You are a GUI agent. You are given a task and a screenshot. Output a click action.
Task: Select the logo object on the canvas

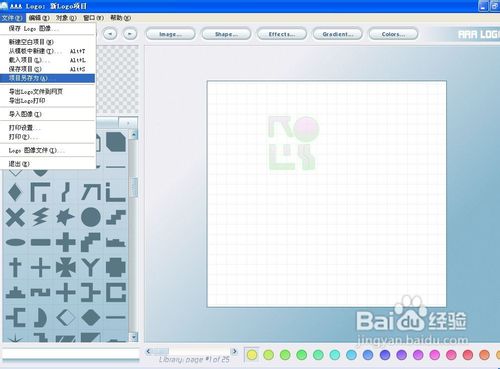(x=293, y=143)
